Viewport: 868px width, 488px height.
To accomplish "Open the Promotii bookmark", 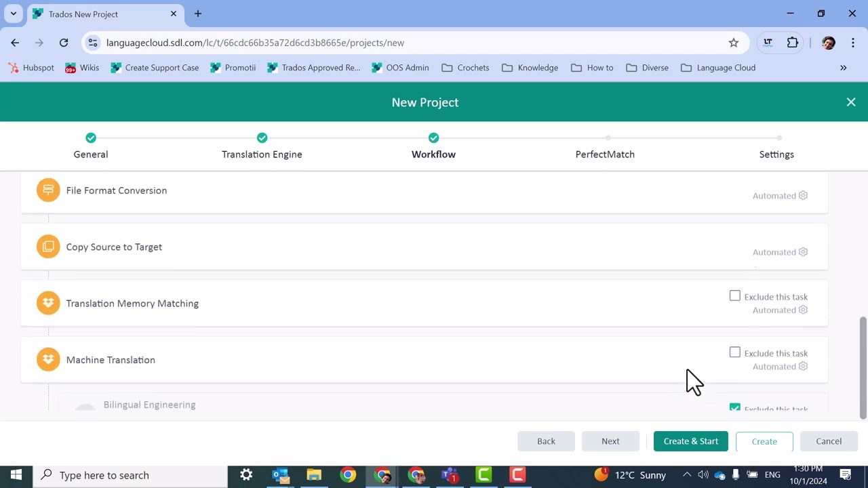I will (233, 68).
